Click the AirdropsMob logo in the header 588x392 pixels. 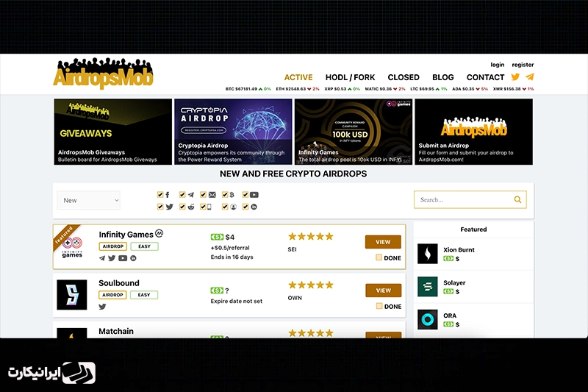103,74
